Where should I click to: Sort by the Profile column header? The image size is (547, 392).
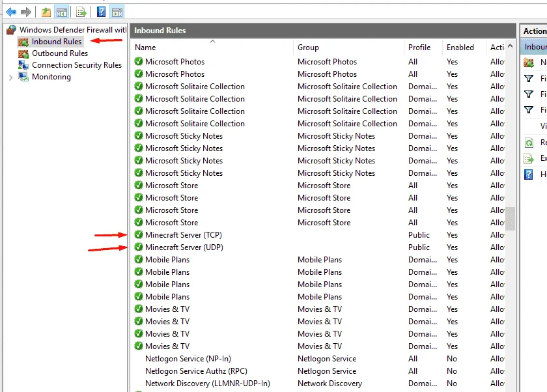click(419, 48)
